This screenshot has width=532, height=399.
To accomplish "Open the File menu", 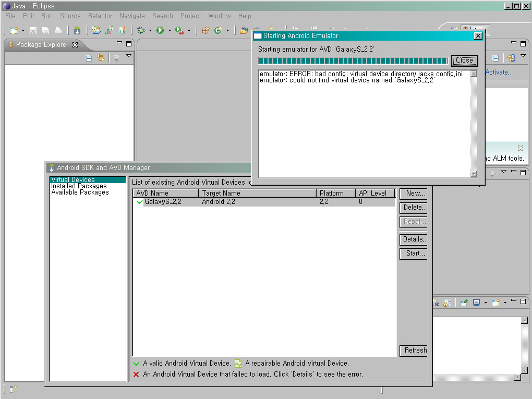I will pos(10,16).
